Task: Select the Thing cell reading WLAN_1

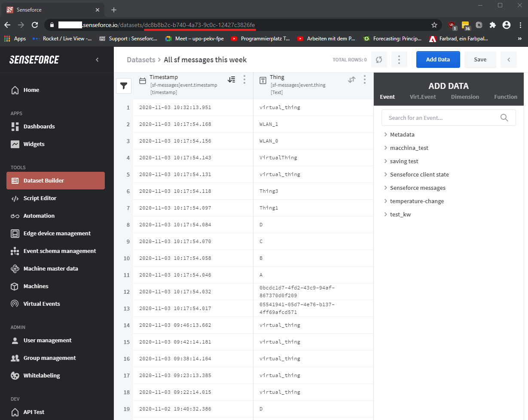Action: (313, 124)
